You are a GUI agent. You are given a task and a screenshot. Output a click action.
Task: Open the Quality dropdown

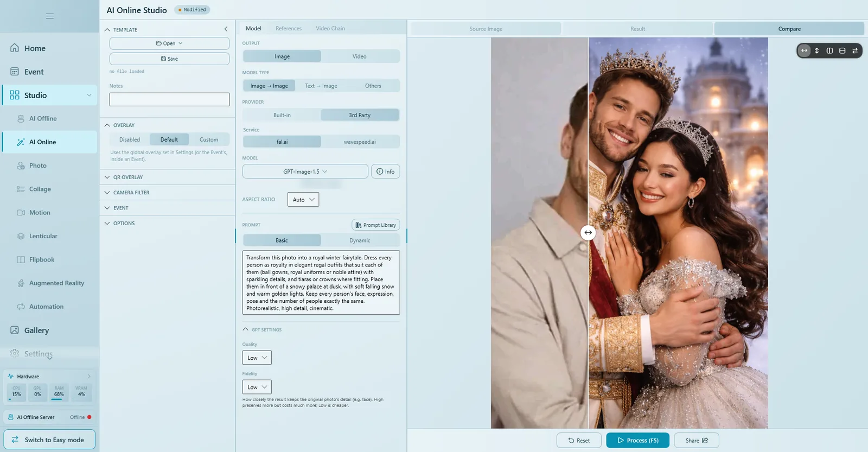point(257,358)
